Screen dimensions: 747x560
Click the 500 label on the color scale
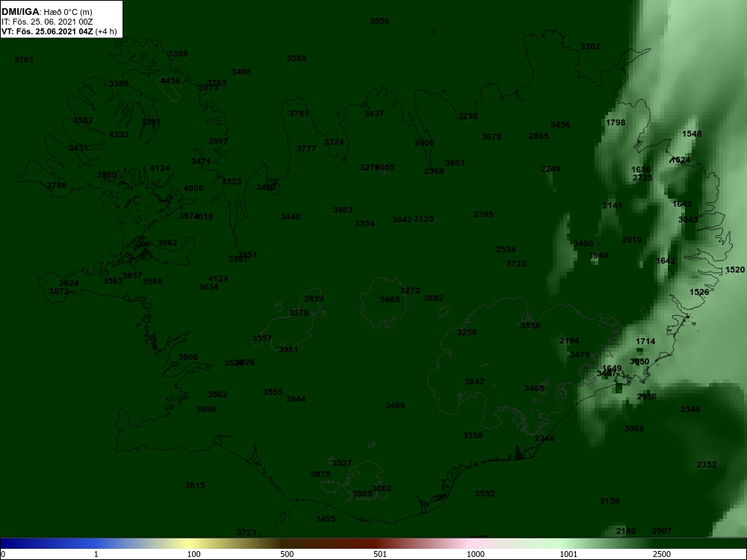pyautogui.click(x=288, y=554)
